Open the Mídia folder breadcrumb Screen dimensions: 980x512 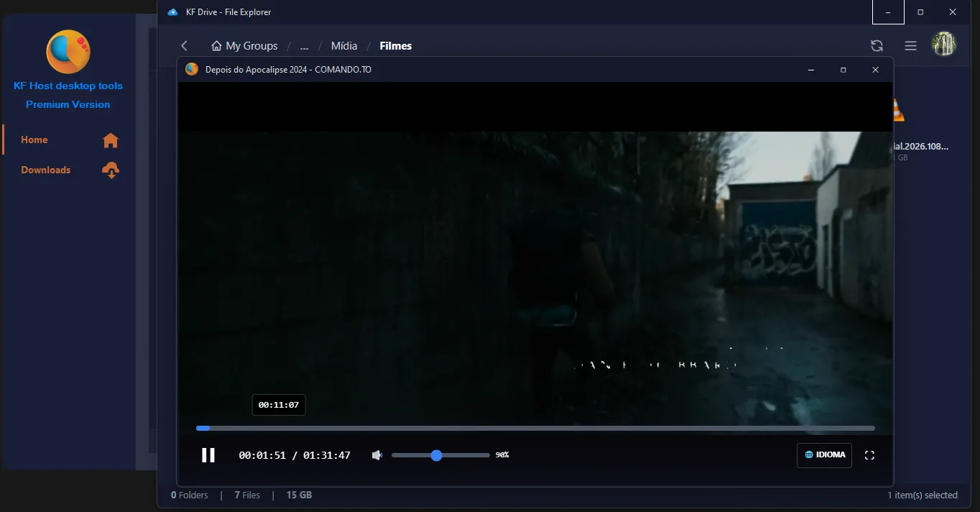point(343,46)
